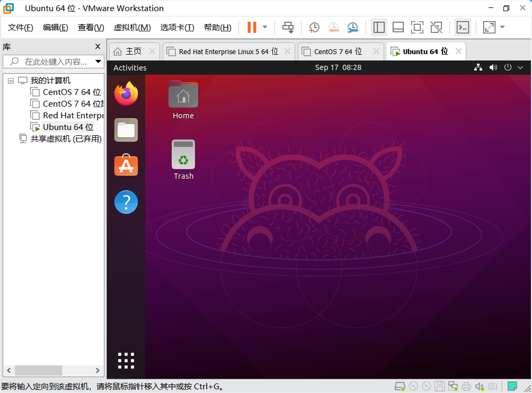
Task: Open the 编辑(E) menu
Action: (x=55, y=28)
